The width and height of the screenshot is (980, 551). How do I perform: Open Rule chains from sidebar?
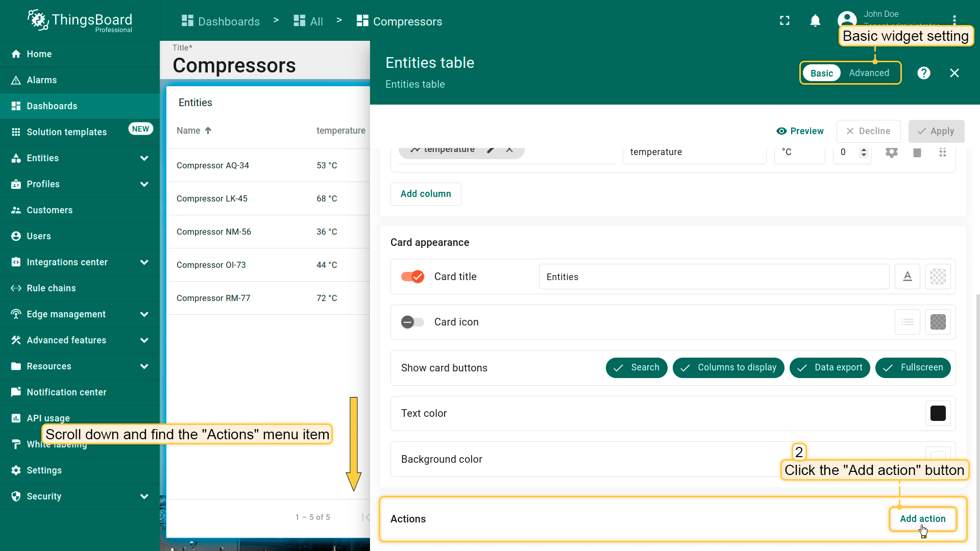click(51, 288)
